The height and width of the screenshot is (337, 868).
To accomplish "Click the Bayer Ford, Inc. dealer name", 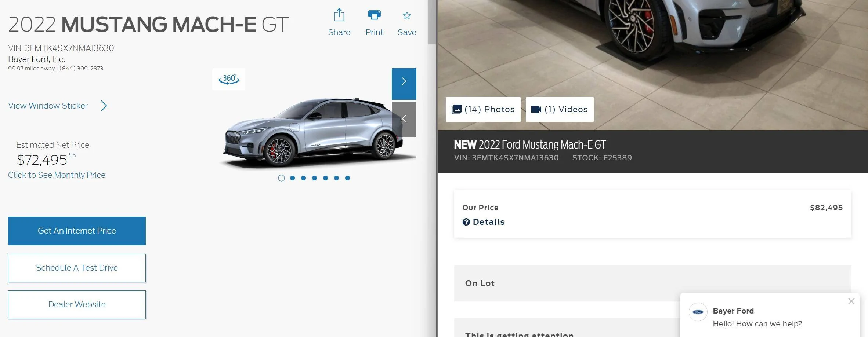I will (x=36, y=59).
